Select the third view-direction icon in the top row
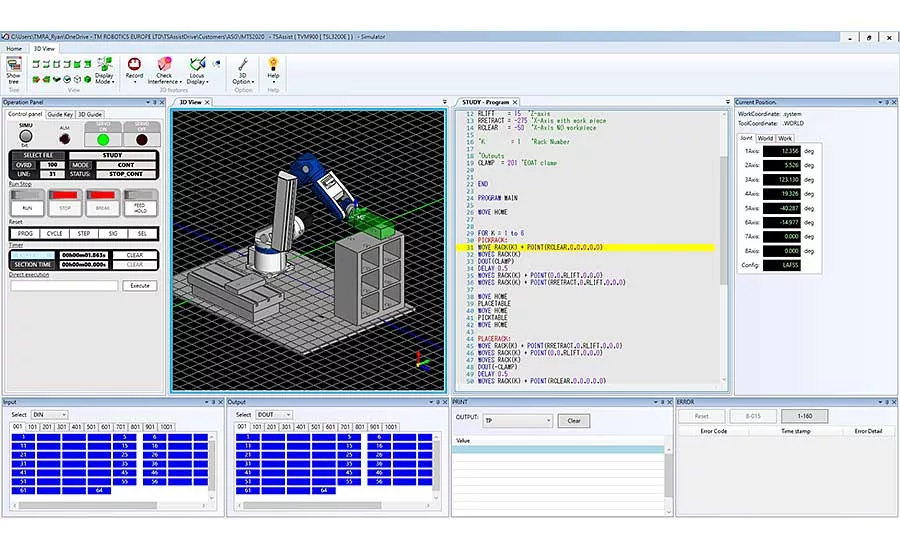The width and height of the screenshot is (900, 550). [57, 64]
